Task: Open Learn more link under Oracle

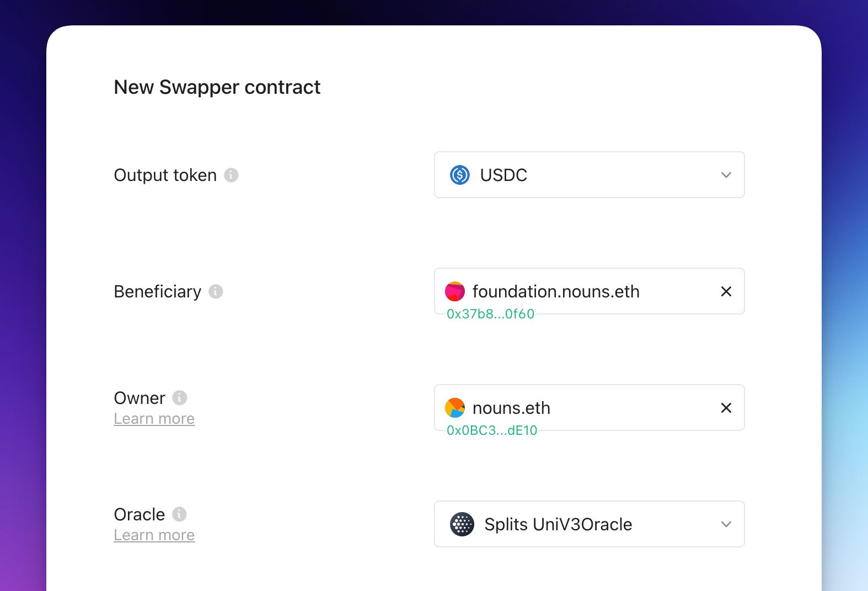Action: pos(154,535)
